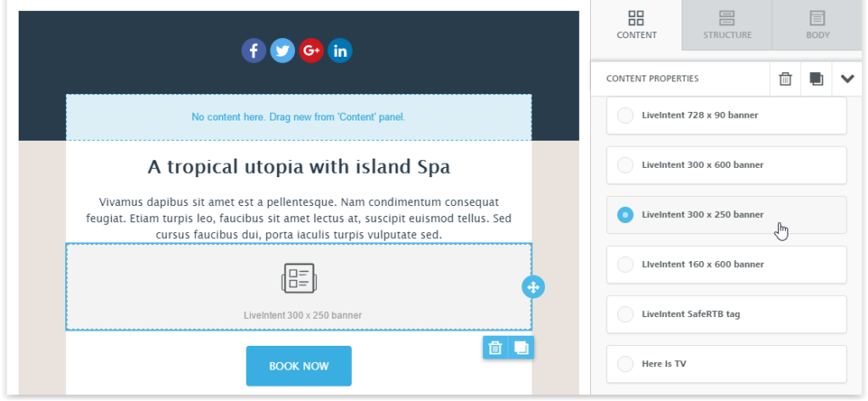Click the duplicate icon in Content Properties
868x401 pixels.
pos(816,79)
